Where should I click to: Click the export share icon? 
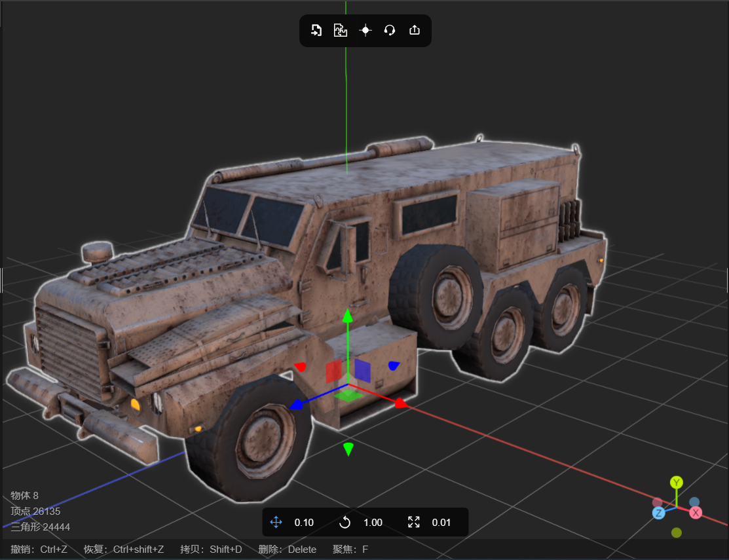point(414,30)
